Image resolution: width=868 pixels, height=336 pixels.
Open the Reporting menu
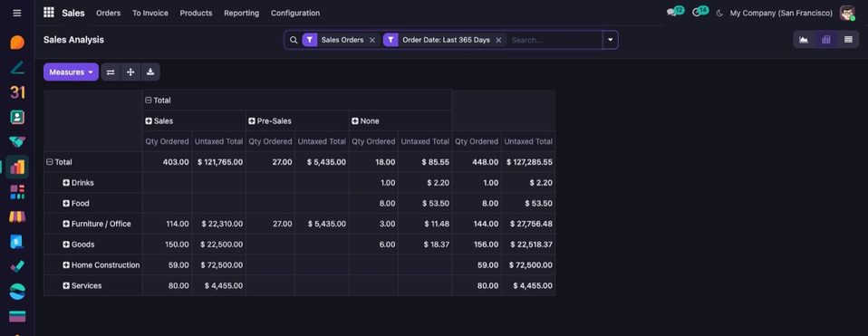click(241, 13)
